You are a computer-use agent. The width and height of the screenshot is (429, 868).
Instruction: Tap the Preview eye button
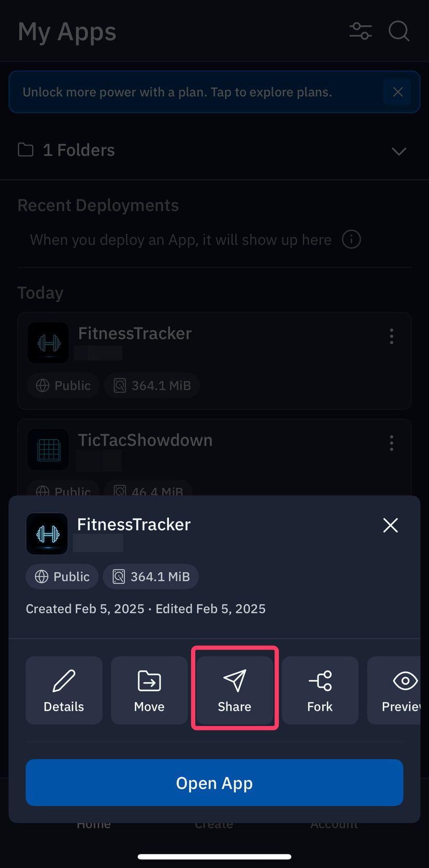click(399, 690)
